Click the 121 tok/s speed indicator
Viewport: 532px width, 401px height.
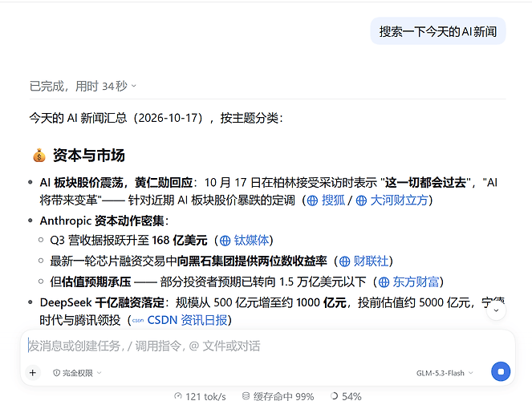200,396
